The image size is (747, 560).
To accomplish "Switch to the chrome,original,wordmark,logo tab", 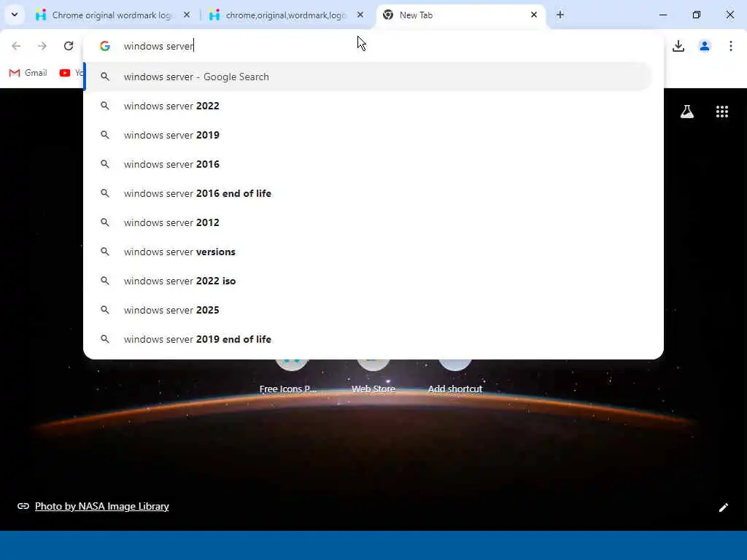I will click(285, 15).
